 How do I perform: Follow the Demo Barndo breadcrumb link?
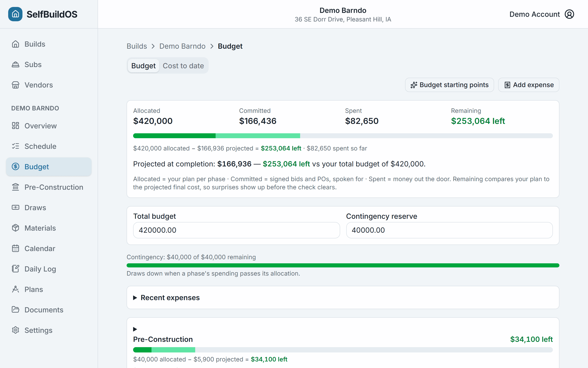(x=182, y=46)
